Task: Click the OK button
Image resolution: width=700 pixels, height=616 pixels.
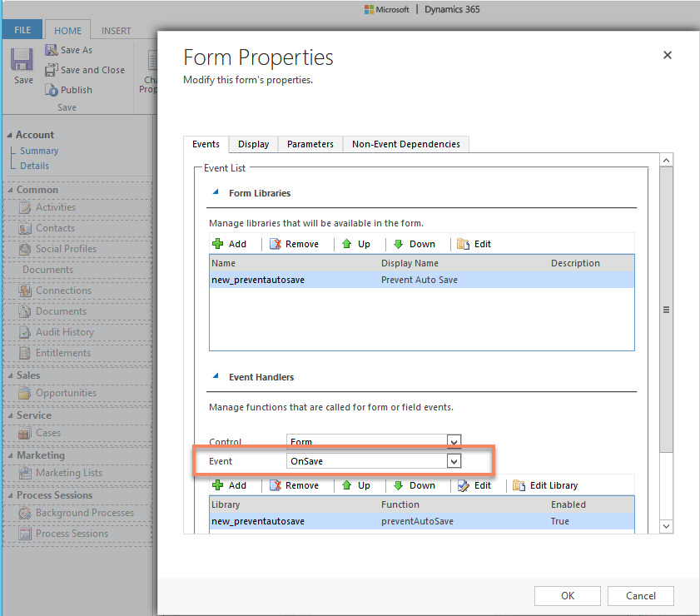Action: coord(567,596)
